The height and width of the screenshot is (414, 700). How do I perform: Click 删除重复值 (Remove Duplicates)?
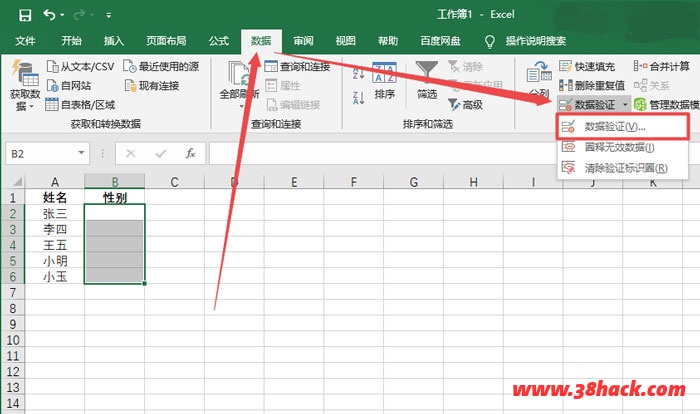(x=592, y=85)
